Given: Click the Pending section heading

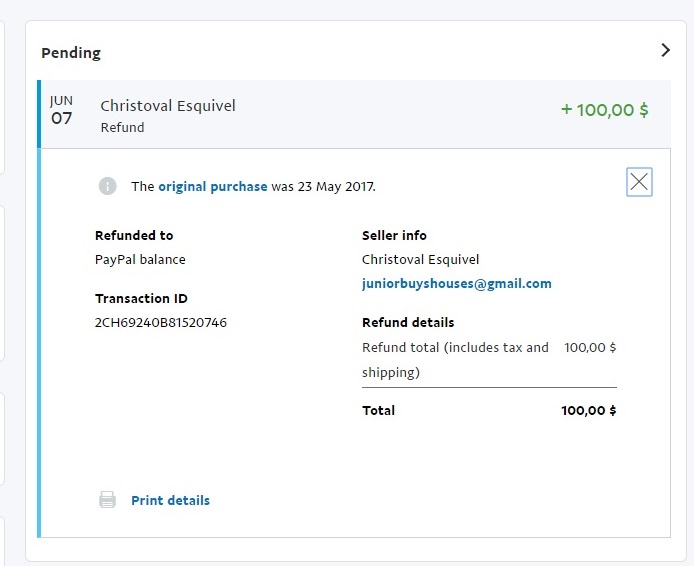Looking at the screenshot, I should [x=71, y=52].
